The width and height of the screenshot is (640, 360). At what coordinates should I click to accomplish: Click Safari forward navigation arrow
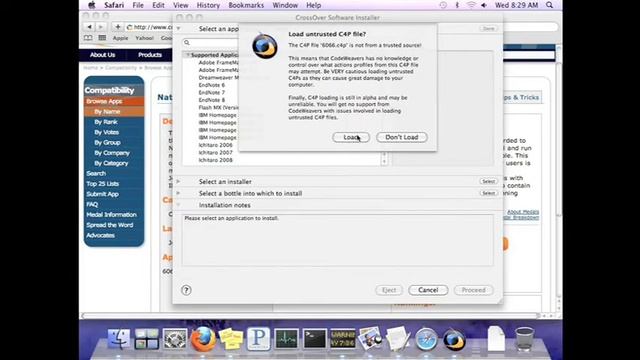point(100,27)
